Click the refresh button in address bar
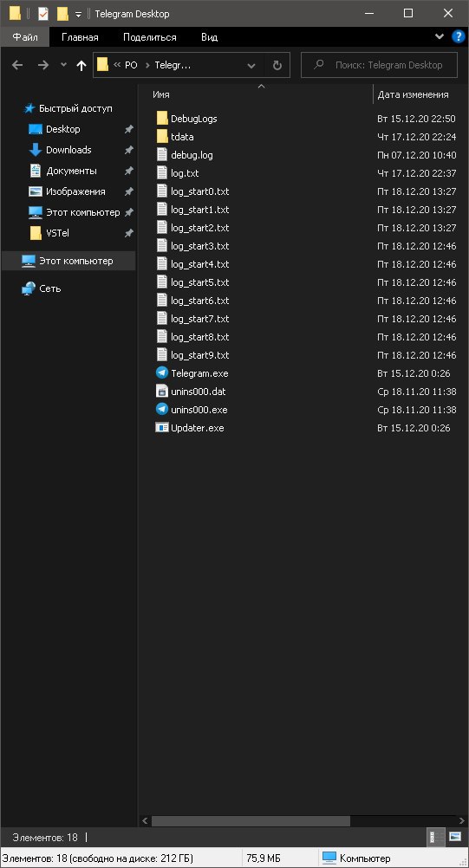Screen dimensions: 469x868 point(277,65)
